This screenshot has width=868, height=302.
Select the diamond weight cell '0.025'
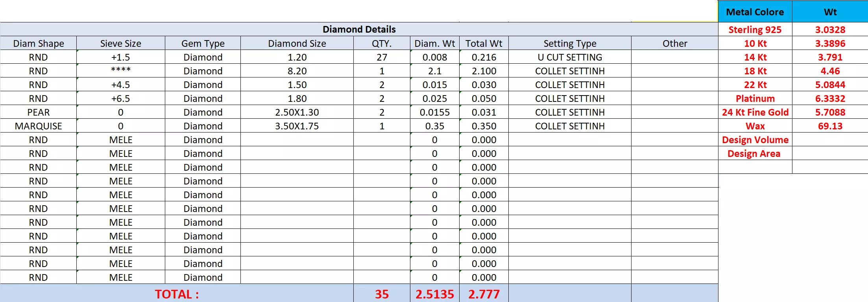(435, 98)
